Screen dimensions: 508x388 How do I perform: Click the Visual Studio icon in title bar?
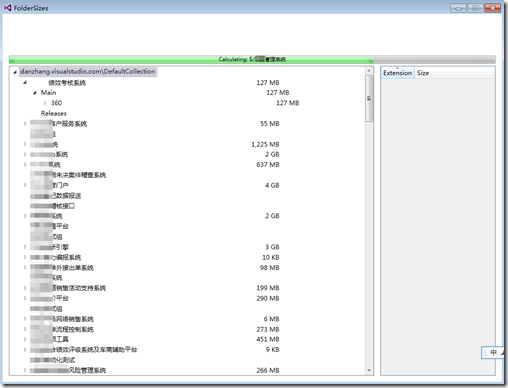(x=8, y=8)
